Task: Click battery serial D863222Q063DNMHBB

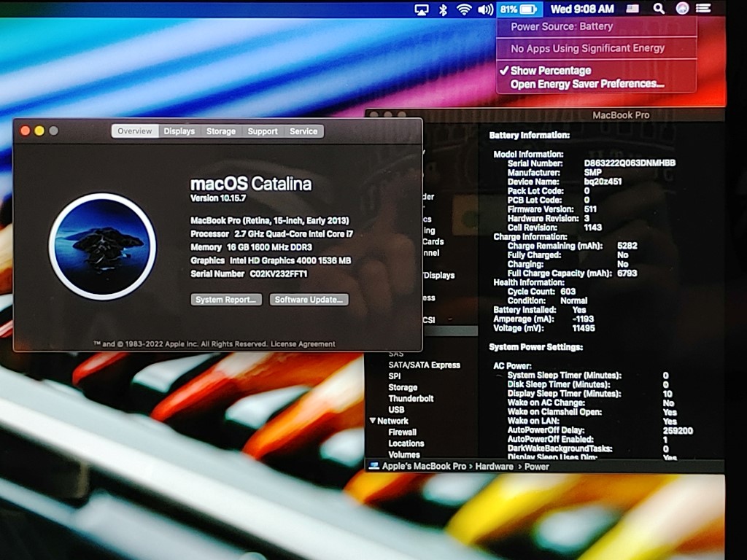Action: (630, 163)
